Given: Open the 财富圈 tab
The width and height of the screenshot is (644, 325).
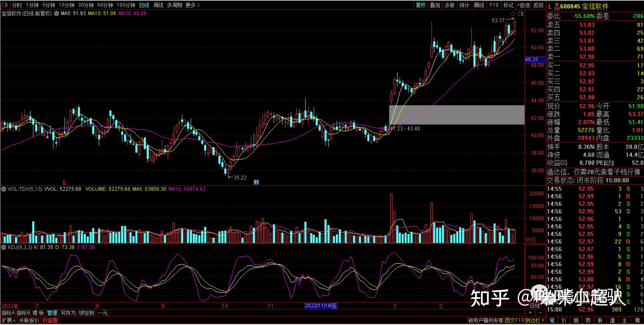Looking at the screenshot, I should (50, 321).
